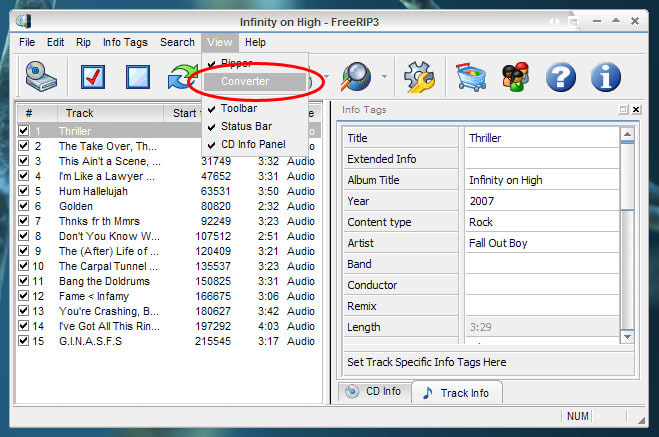The width and height of the screenshot is (659, 437).
Task: Click the empty Band value field
Action: (542, 264)
